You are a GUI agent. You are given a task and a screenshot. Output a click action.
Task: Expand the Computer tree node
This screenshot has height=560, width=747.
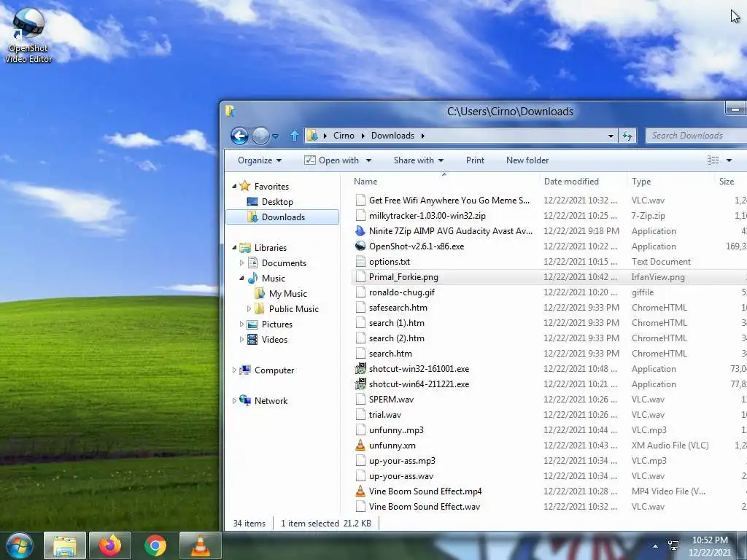point(234,370)
